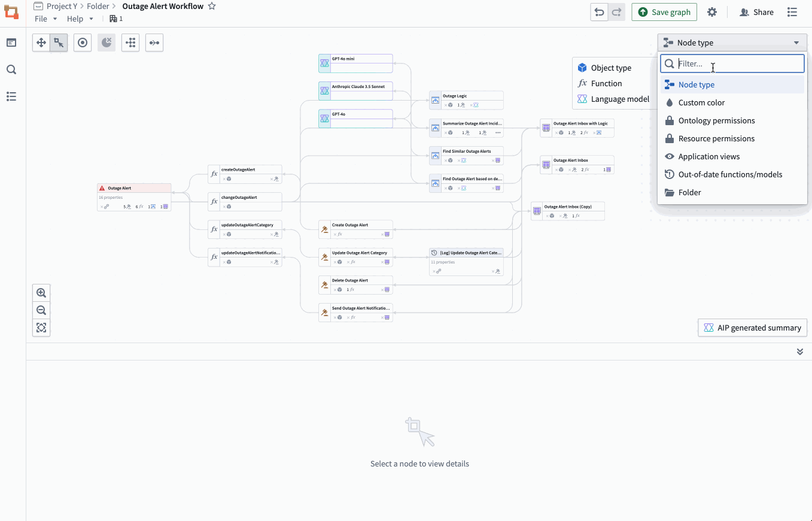This screenshot has height=521, width=812.
Task: Choose Application views option
Action: [732, 156]
